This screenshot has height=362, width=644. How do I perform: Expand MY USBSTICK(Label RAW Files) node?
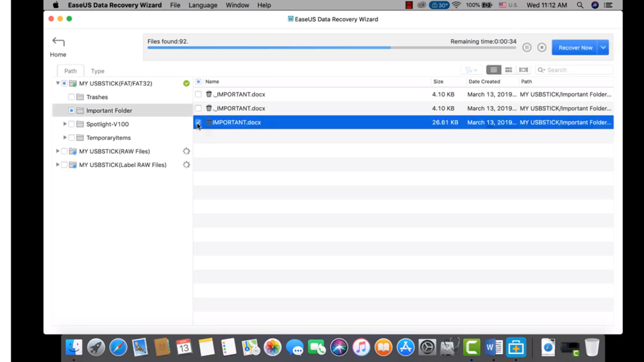pos(58,164)
